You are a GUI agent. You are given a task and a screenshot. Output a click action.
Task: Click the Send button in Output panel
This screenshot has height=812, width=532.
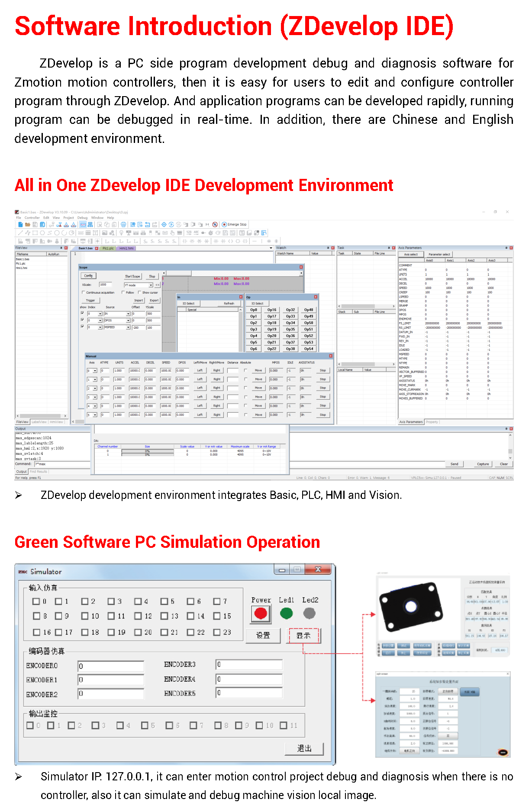click(x=454, y=464)
